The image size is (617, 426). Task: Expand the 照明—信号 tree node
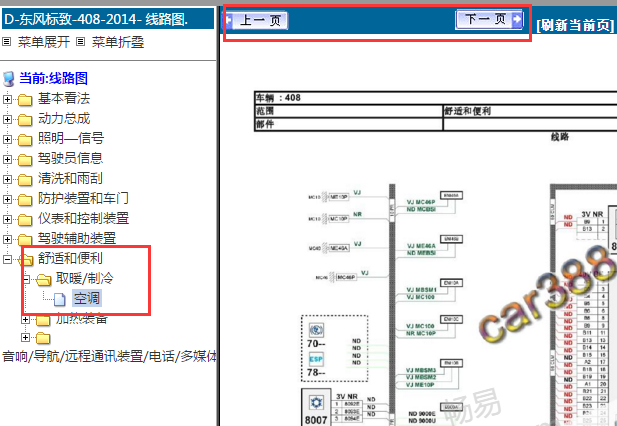click(7, 139)
